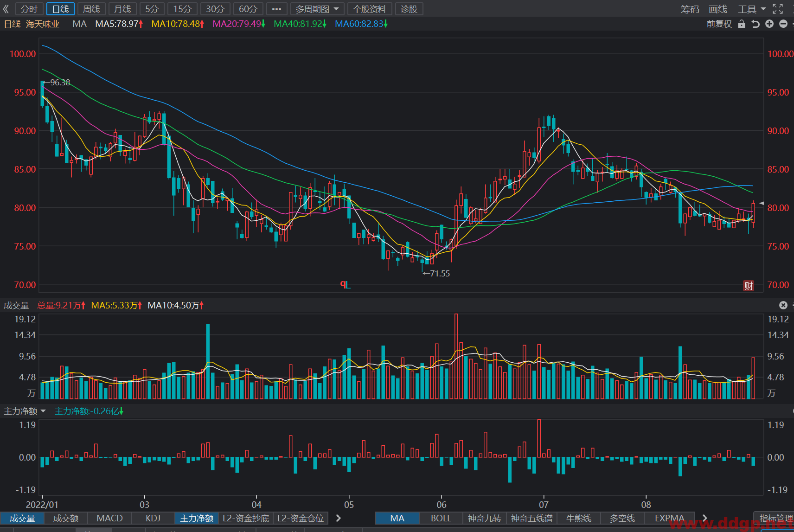Click 前复权 price adjustment setting

(719, 24)
